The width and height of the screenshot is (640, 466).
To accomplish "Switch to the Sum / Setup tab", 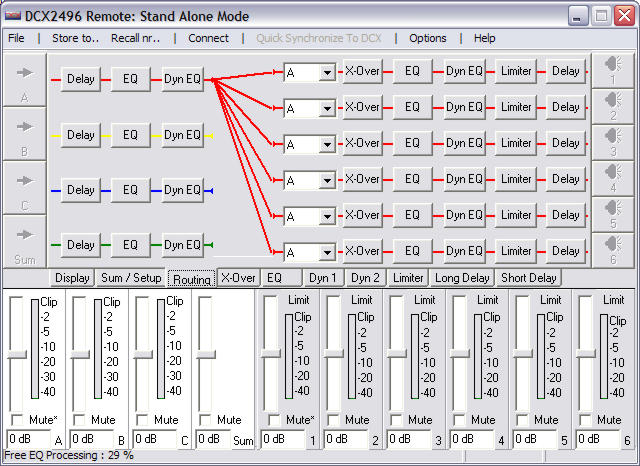I will pyautogui.click(x=131, y=278).
